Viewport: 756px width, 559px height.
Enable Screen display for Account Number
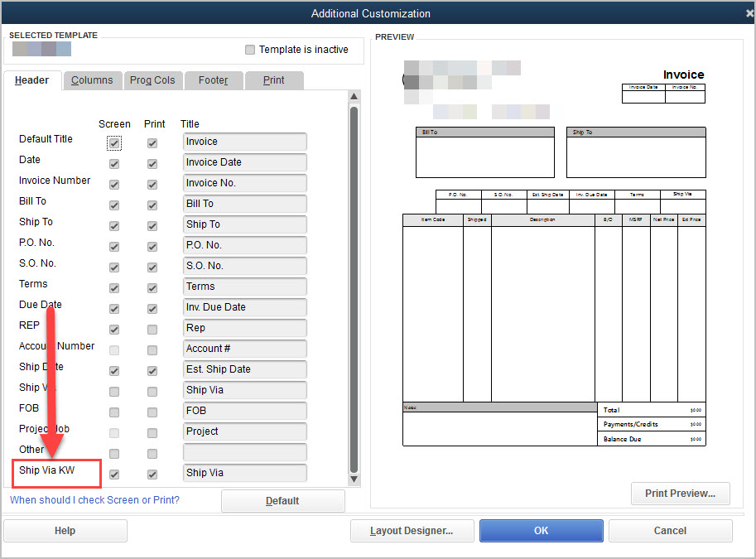(113, 349)
